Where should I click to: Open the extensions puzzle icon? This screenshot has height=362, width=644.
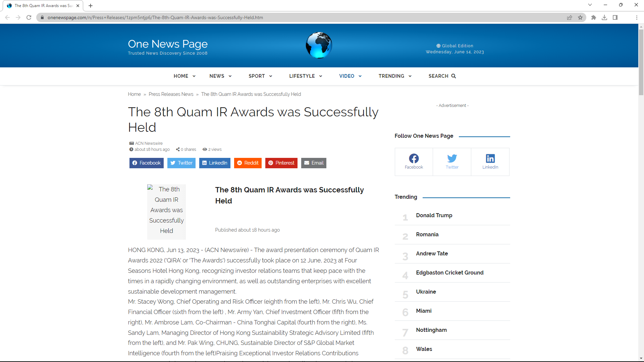click(x=594, y=17)
